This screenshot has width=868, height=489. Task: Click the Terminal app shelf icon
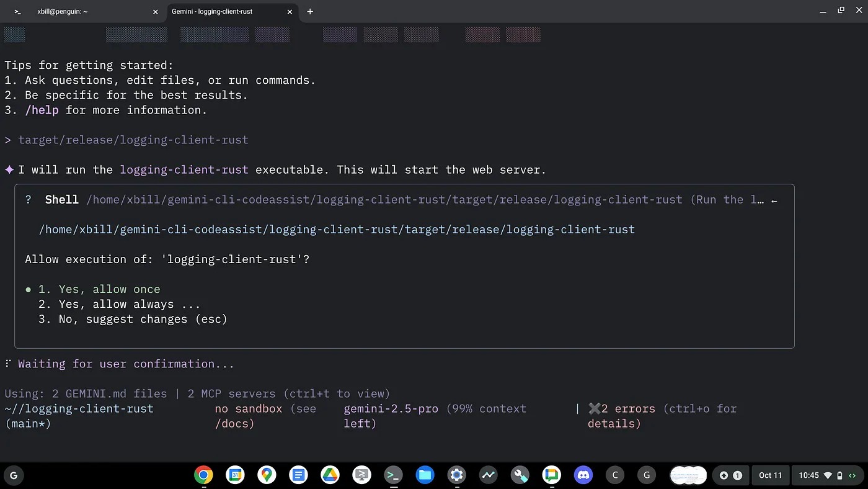tap(393, 475)
